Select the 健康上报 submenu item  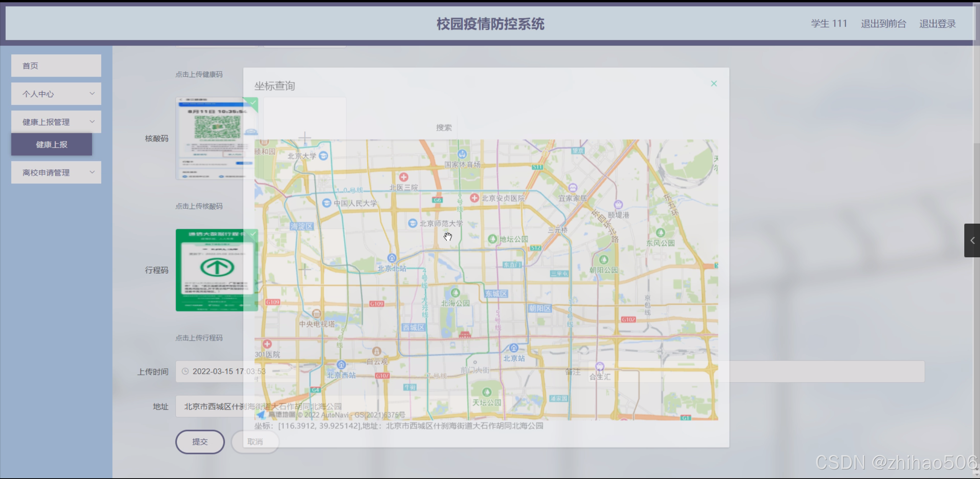click(51, 144)
